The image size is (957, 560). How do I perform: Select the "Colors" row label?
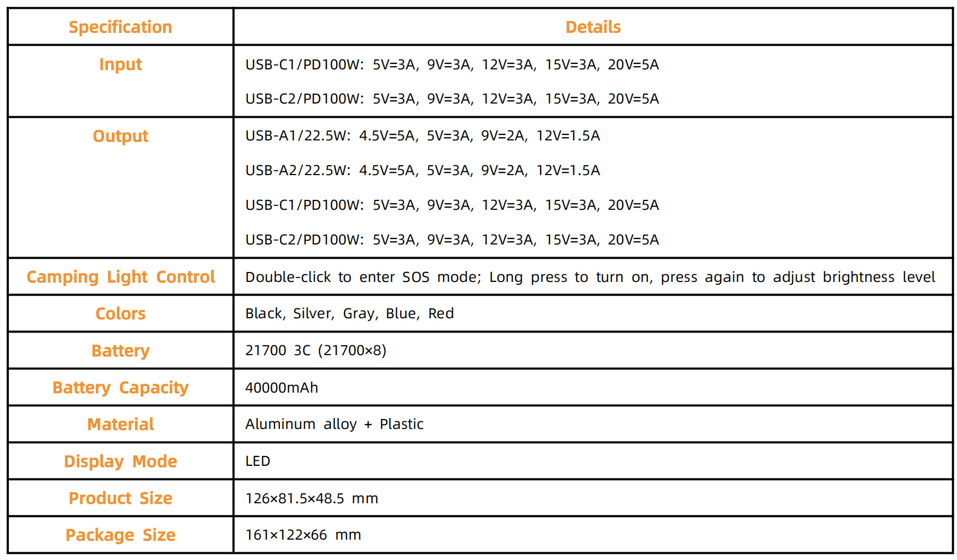point(120,313)
